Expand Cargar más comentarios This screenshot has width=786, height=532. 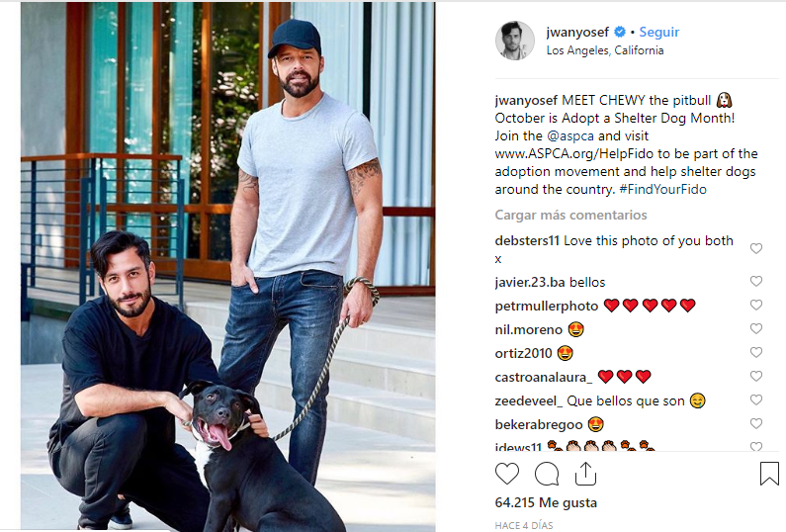click(570, 216)
